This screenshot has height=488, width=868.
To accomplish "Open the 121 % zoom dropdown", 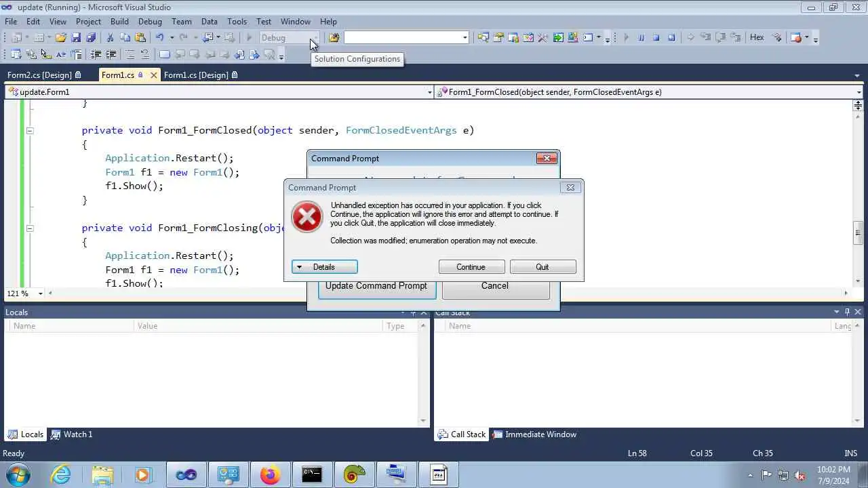I will (x=41, y=293).
